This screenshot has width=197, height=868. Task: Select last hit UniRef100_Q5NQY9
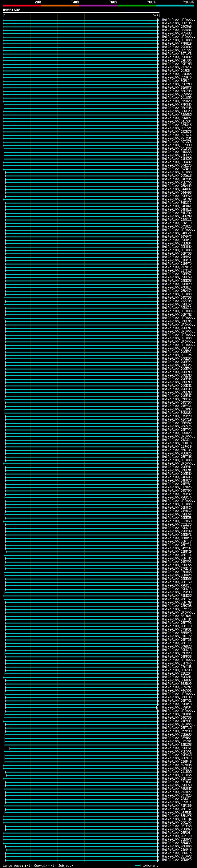click(x=177, y=860)
